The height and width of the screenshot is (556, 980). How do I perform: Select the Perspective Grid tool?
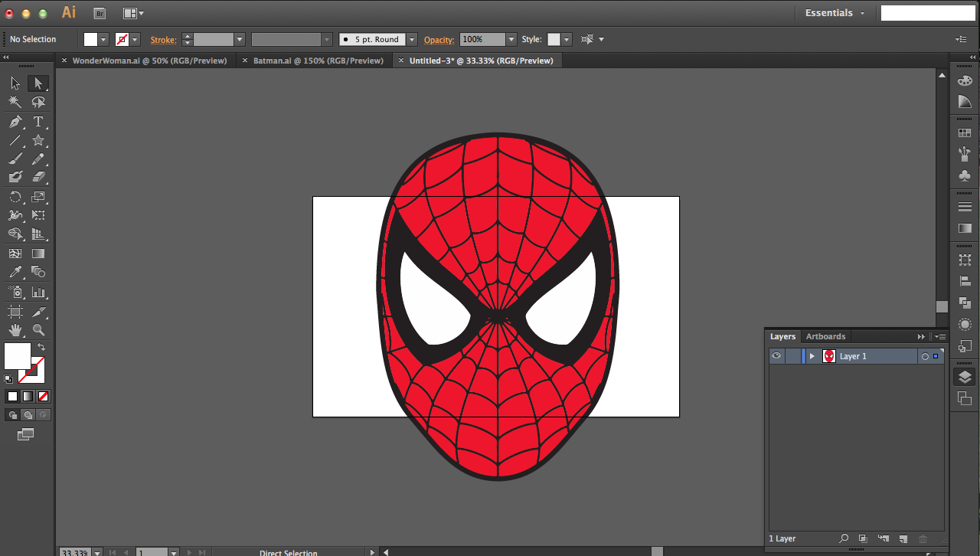point(38,234)
